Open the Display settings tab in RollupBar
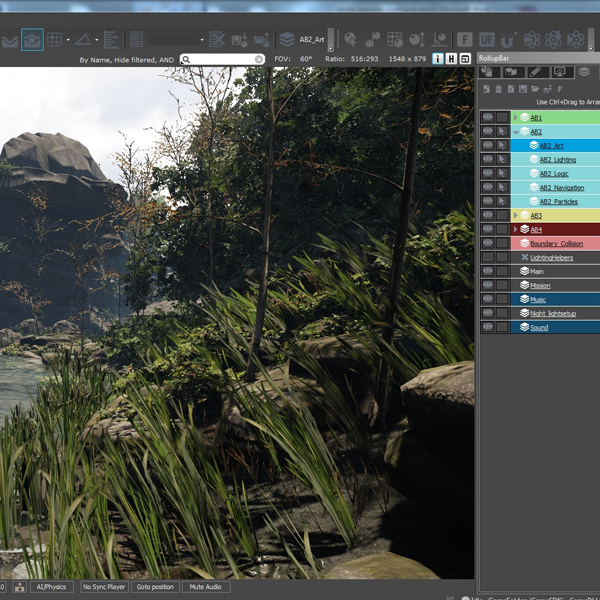Screen dimensions: 600x600 pyautogui.click(x=561, y=72)
